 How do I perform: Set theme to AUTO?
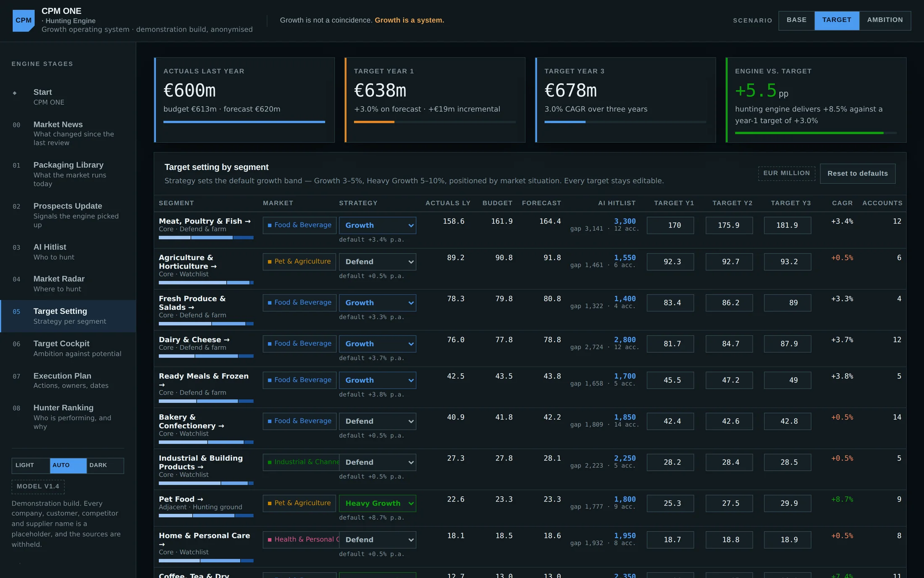(68, 465)
